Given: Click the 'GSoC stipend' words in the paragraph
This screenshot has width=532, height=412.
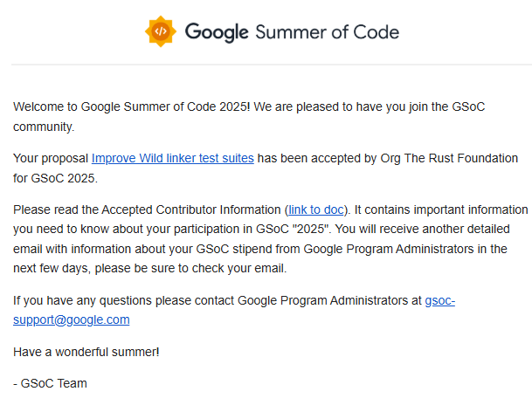Looking at the screenshot, I should pos(230,250).
